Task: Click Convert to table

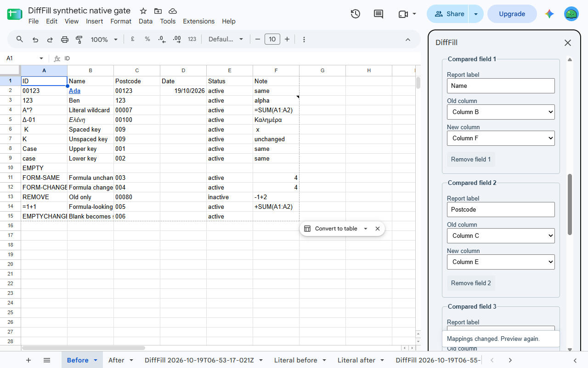Action: pos(336,229)
